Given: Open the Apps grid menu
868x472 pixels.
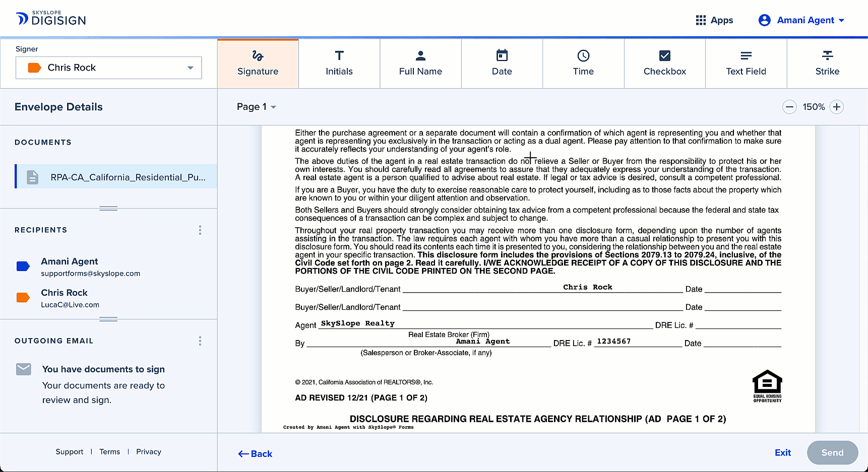Looking at the screenshot, I should click(x=714, y=20).
